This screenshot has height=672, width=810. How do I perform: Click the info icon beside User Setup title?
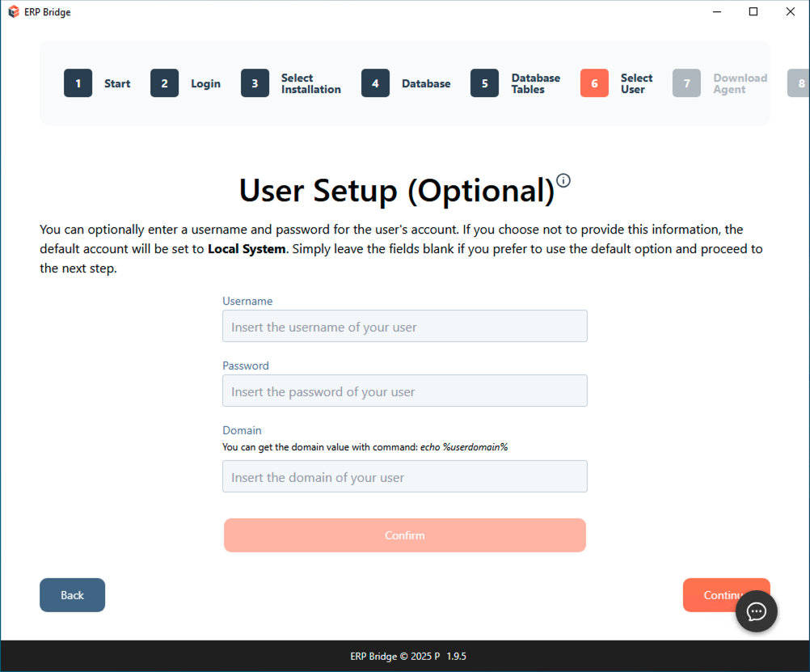coord(563,180)
